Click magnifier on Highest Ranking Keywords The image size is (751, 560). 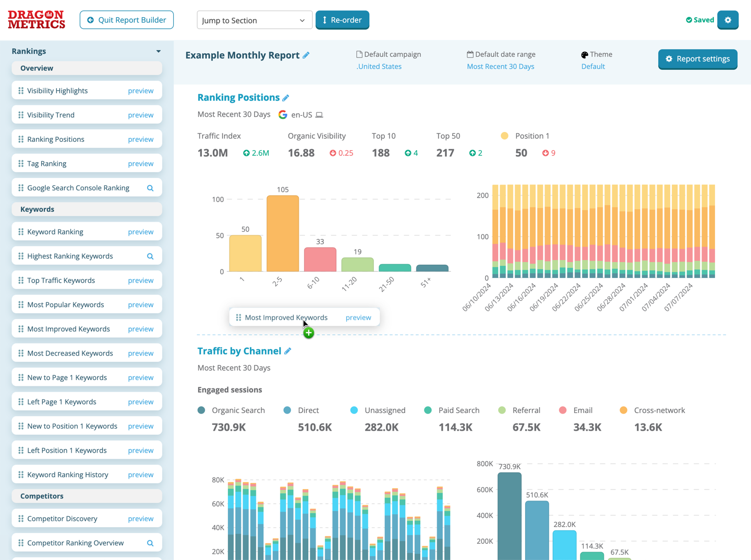pyautogui.click(x=150, y=257)
